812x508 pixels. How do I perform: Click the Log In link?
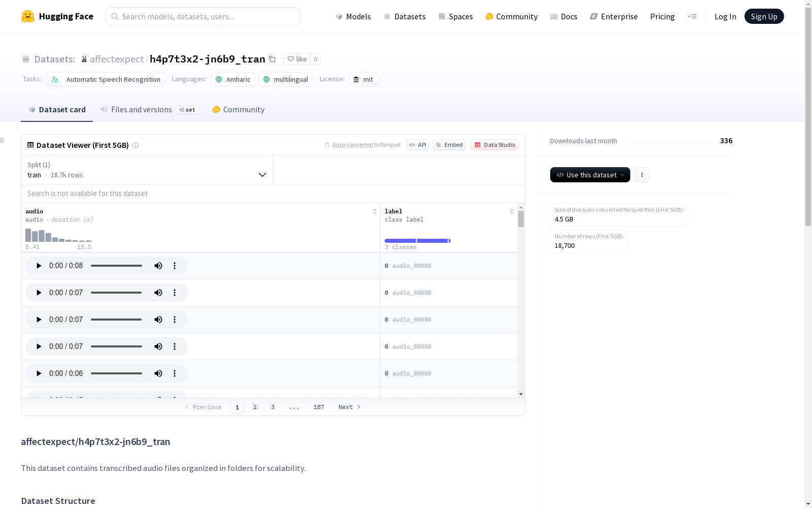[725, 16]
